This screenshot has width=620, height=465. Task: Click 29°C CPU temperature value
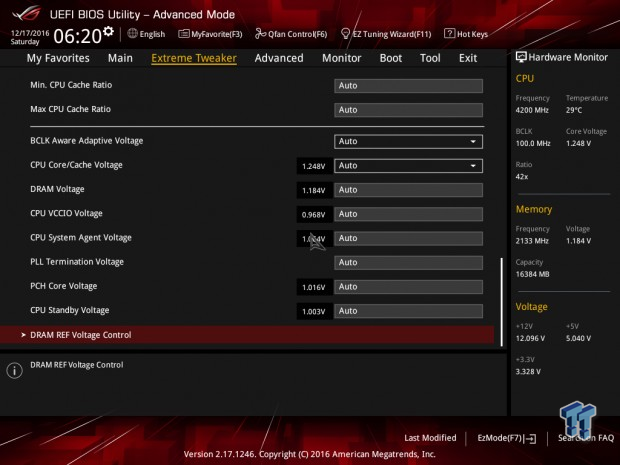click(574, 110)
